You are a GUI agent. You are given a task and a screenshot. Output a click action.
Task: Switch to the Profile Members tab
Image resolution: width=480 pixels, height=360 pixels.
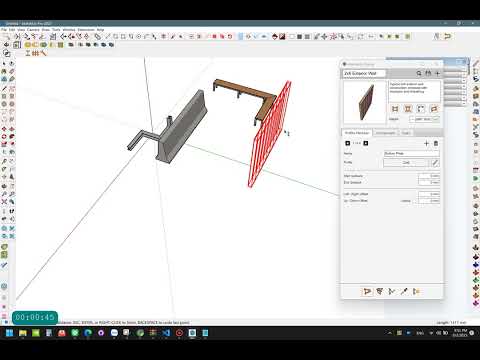click(357, 133)
